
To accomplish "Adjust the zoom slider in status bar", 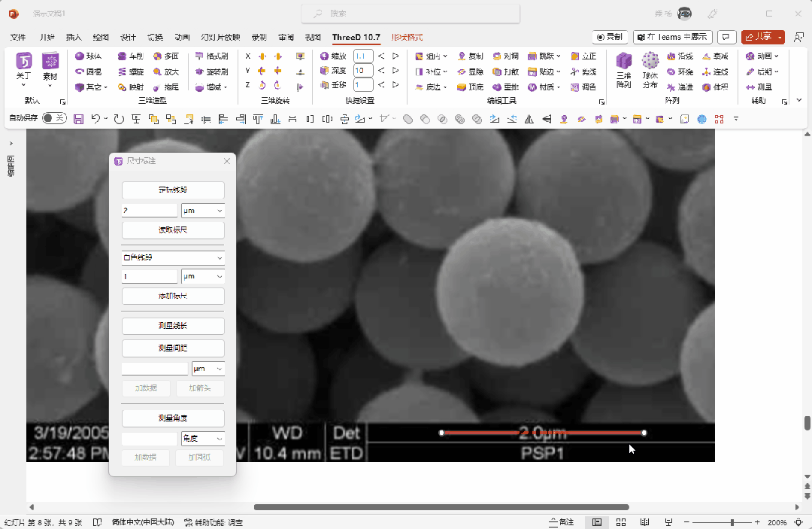I will pyautogui.click(x=732, y=522).
